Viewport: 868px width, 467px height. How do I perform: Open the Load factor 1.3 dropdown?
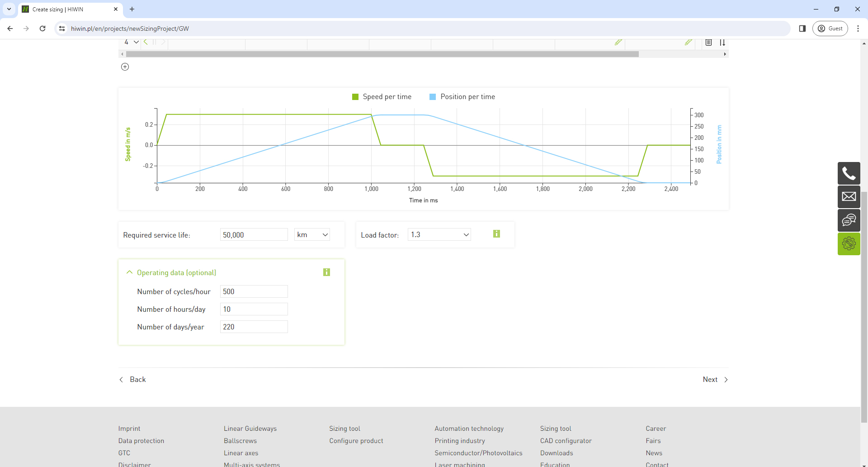(439, 235)
